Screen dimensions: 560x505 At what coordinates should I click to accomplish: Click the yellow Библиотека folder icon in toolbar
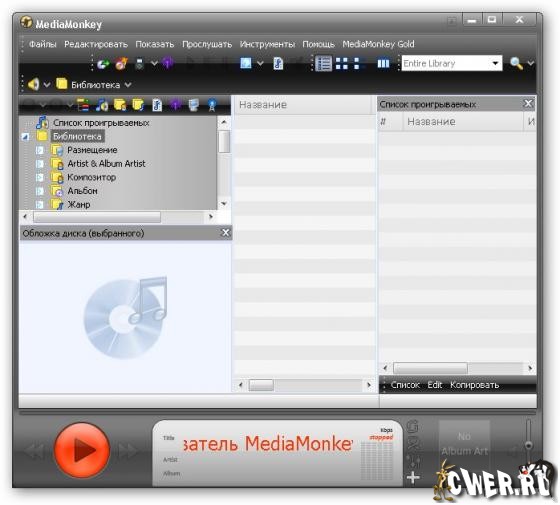pos(62,84)
